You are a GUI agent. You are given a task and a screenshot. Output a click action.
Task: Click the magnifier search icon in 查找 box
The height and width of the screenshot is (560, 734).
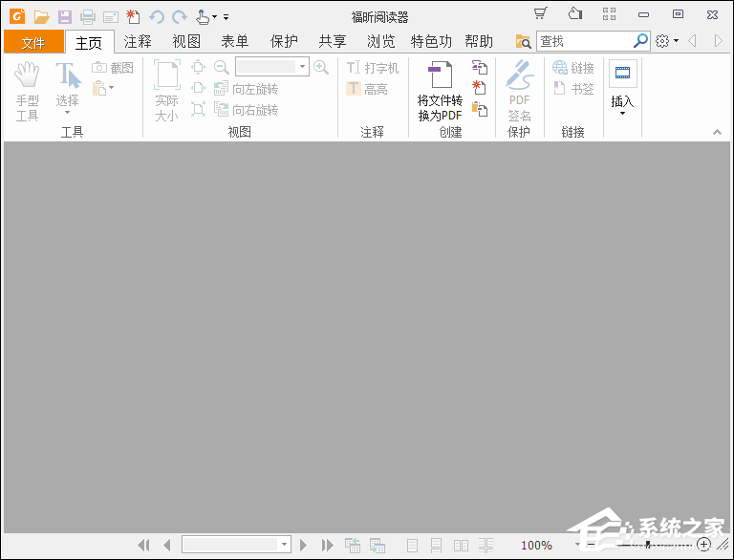coord(640,41)
